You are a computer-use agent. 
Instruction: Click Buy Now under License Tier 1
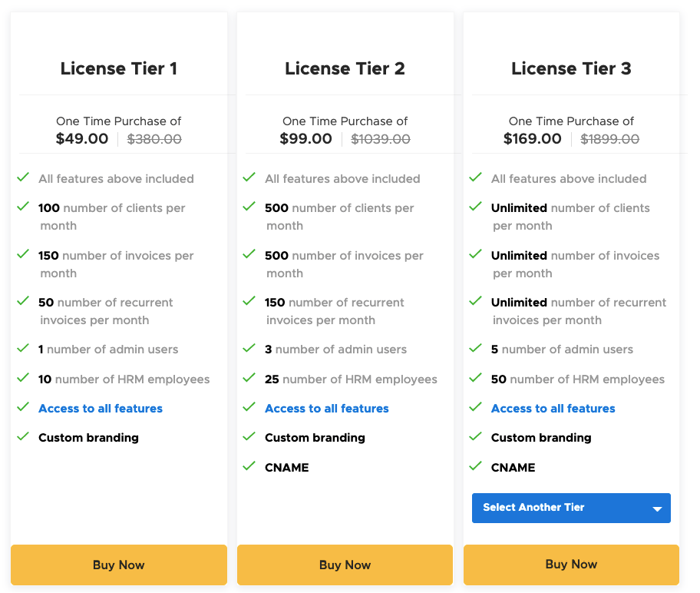[119, 565]
